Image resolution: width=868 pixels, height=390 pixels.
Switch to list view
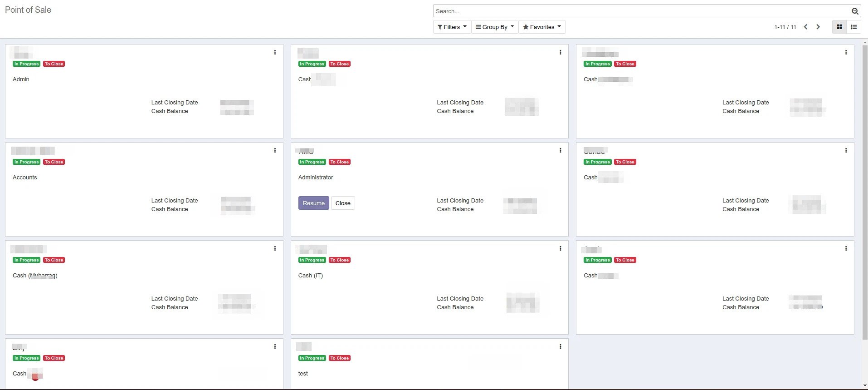click(853, 27)
